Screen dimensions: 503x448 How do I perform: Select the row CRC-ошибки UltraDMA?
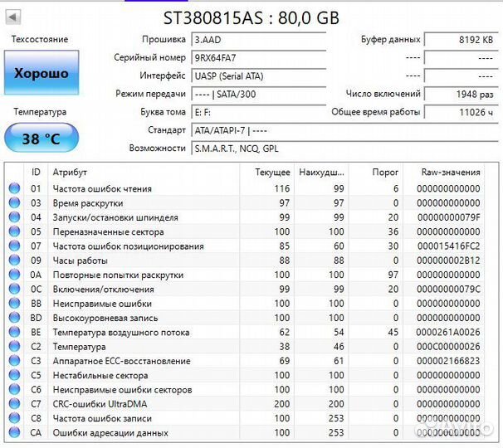[x=244, y=404]
